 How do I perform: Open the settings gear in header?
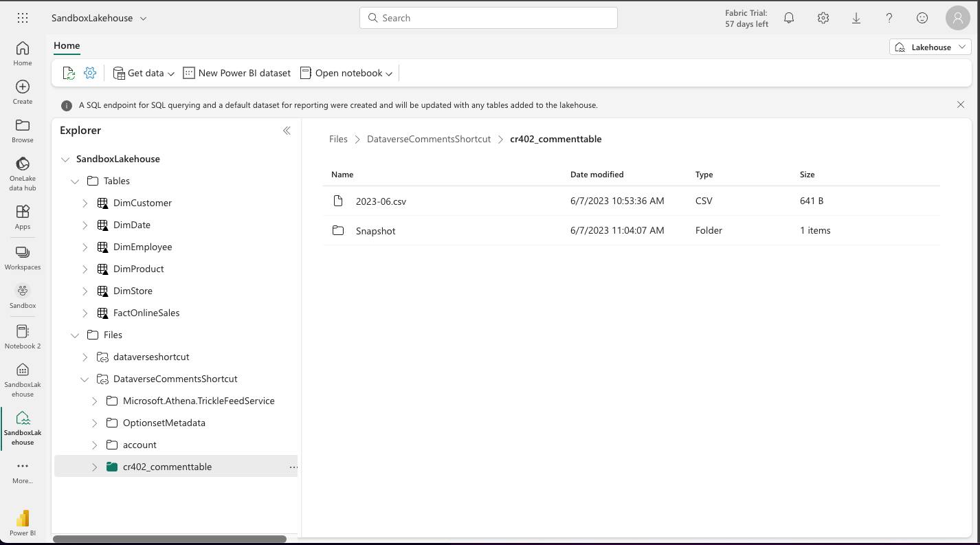tap(823, 19)
